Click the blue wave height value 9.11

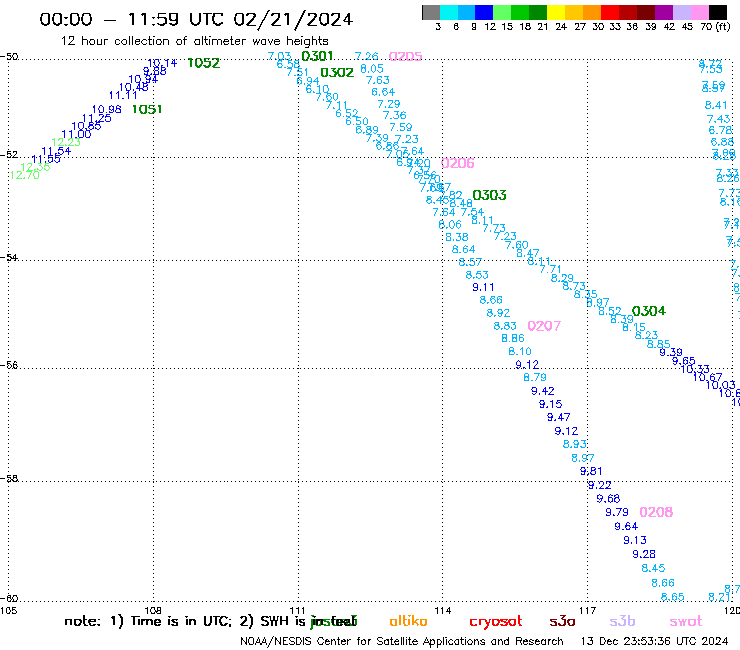click(483, 287)
